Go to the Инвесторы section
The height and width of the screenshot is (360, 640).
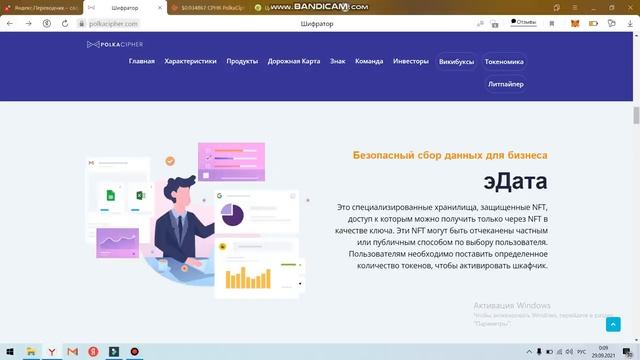[411, 61]
